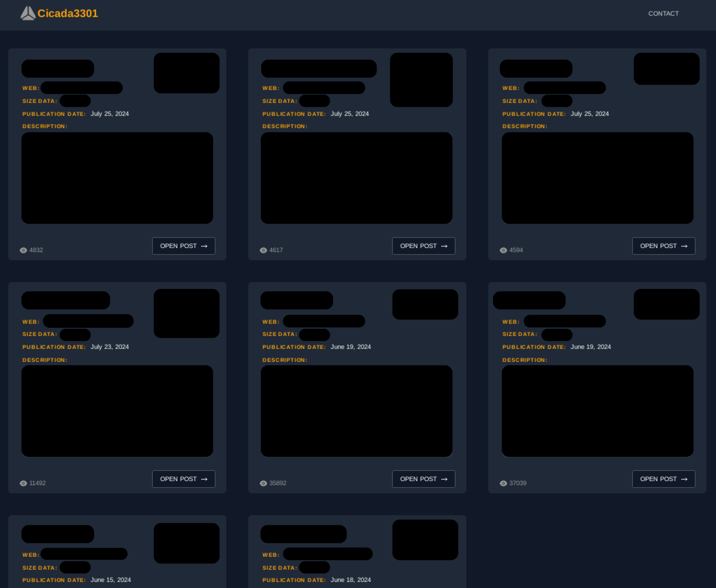Open post on the card with 4594 views
The image size is (716, 588).
click(x=663, y=246)
